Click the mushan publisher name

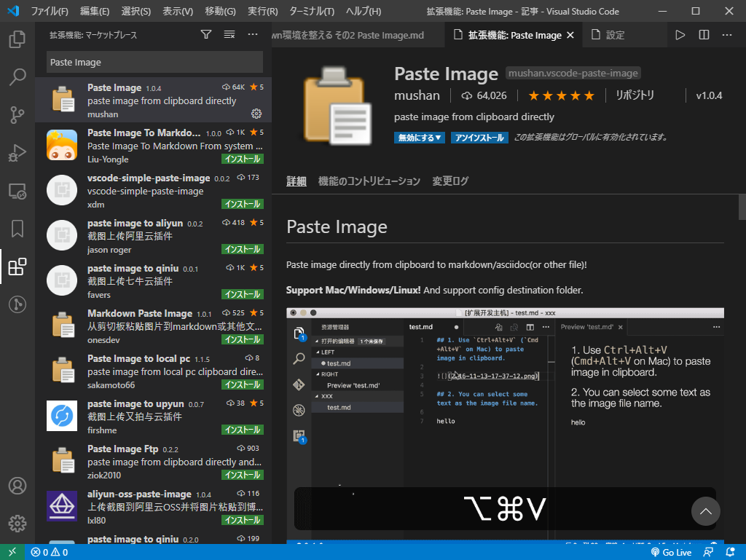pyautogui.click(x=417, y=95)
